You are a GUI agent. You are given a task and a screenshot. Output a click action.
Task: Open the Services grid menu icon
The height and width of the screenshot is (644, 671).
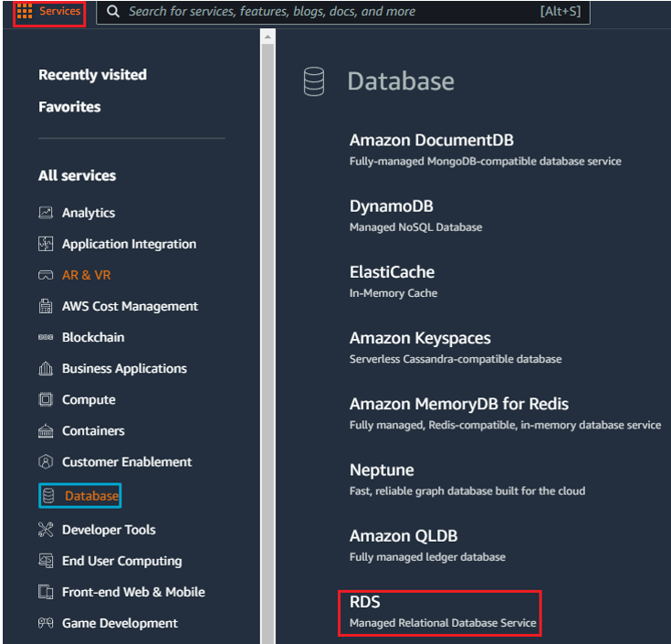point(25,11)
